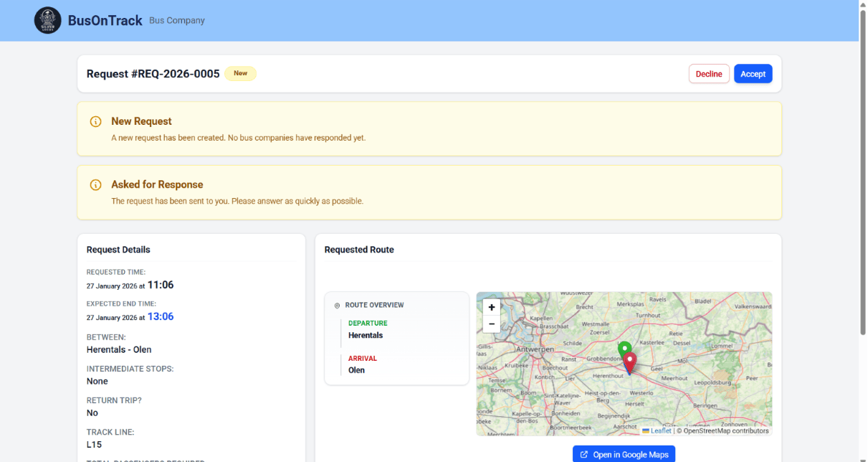Click the Route Overview pin icon
Image resolution: width=868 pixels, height=462 pixels.
point(338,306)
